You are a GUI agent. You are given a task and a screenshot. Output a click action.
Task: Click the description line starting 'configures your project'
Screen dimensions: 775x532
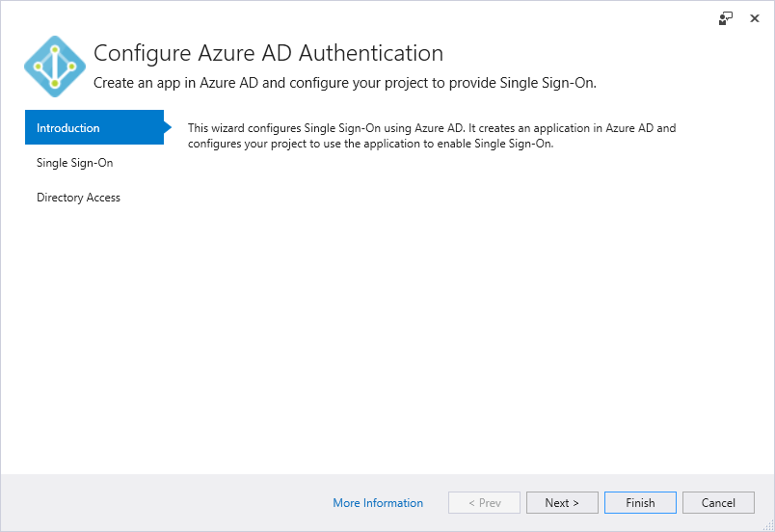(371, 144)
